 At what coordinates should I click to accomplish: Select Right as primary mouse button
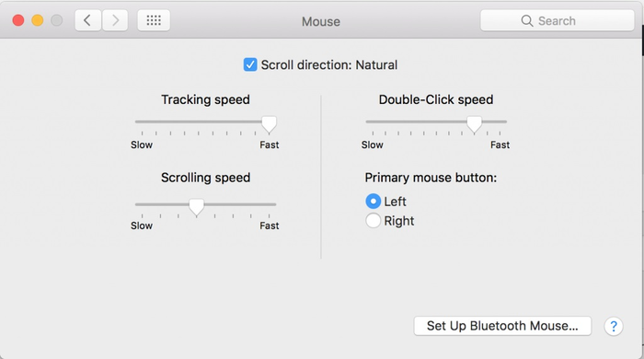coord(373,221)
